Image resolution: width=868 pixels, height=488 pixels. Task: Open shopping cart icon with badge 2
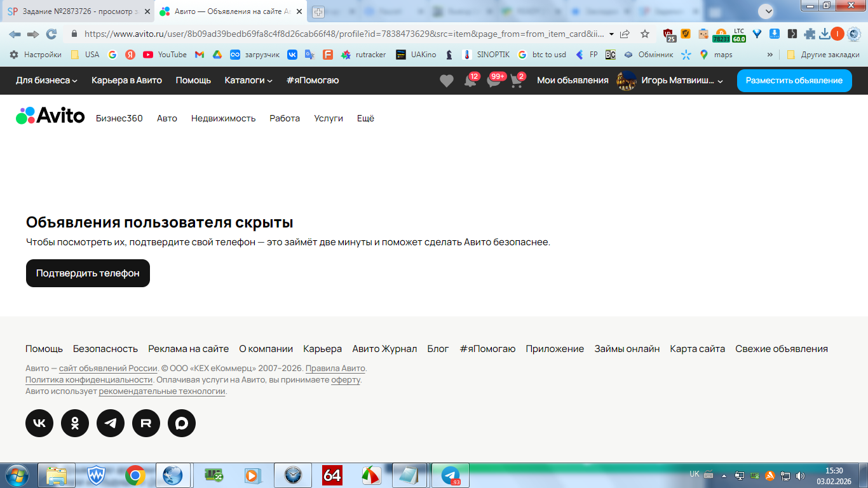click(517, 81)
